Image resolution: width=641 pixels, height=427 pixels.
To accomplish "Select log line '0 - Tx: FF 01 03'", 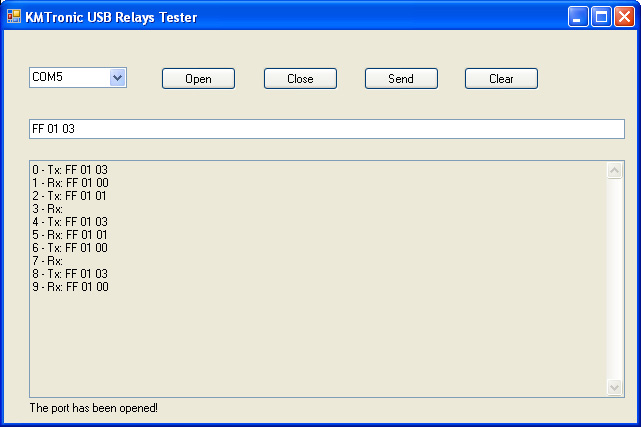I will point(70,170).
